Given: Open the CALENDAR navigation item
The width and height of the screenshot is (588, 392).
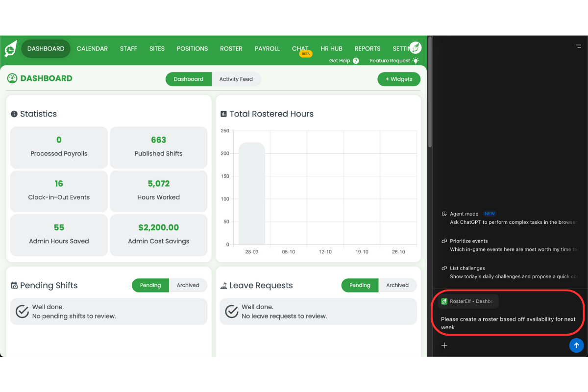Looking at the screenshot, I should coord(92,49).
